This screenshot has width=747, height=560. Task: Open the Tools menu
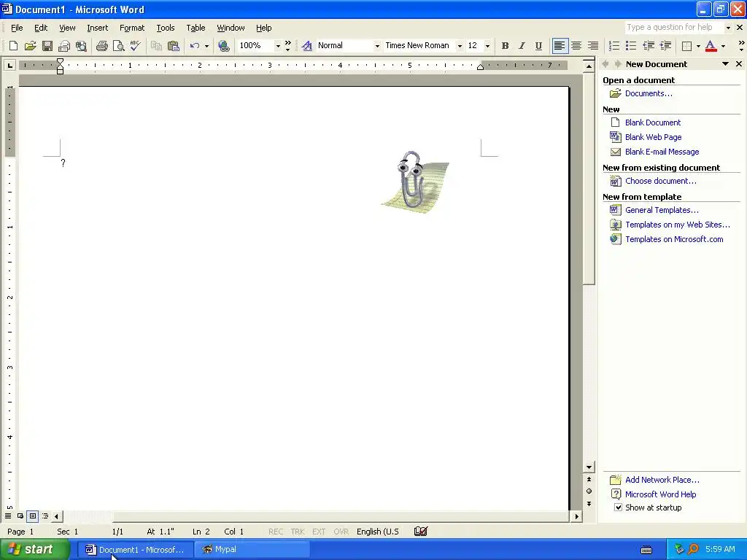point(166,28)
